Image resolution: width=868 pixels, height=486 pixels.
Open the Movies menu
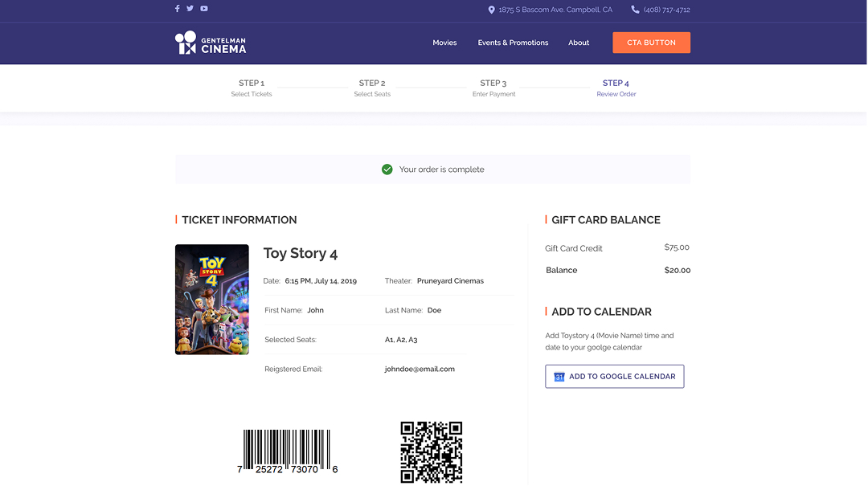[444, 43]
